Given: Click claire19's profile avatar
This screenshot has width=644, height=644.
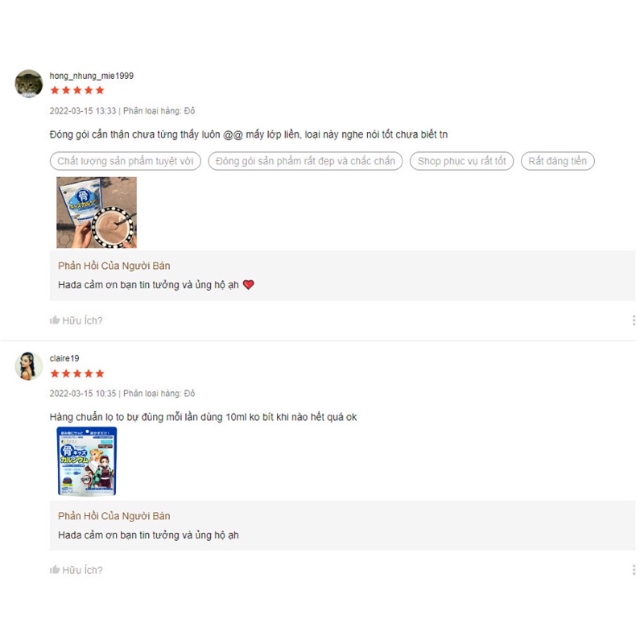Looking at the screenshot, I should [29, 366].
